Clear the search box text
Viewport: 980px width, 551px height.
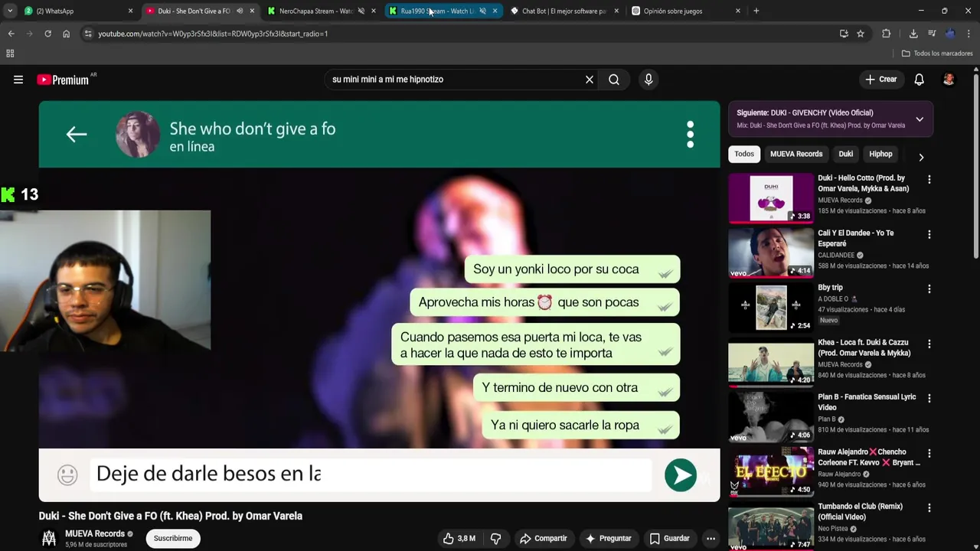tap(590, 80)
